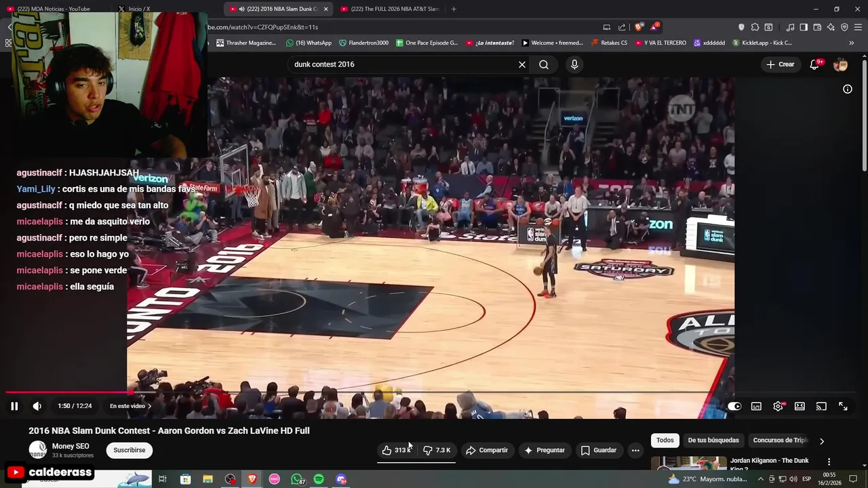The image size is (868, 488).
Task: Open media control music note icon
Action: point(790,27)
